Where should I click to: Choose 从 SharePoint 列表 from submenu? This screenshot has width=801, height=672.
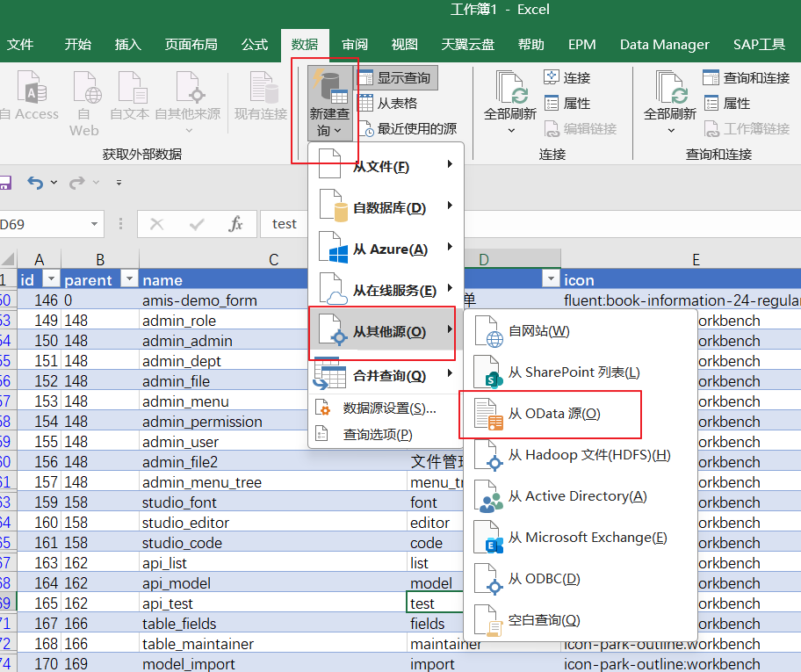pos(573,373)
